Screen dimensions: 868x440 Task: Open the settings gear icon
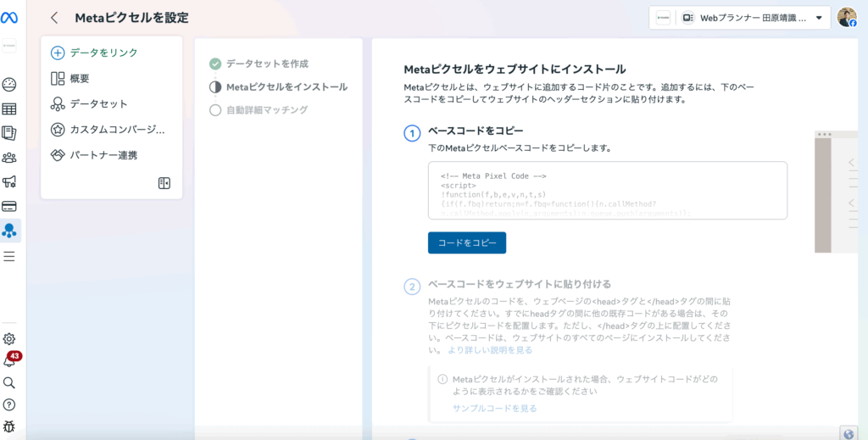9,339
